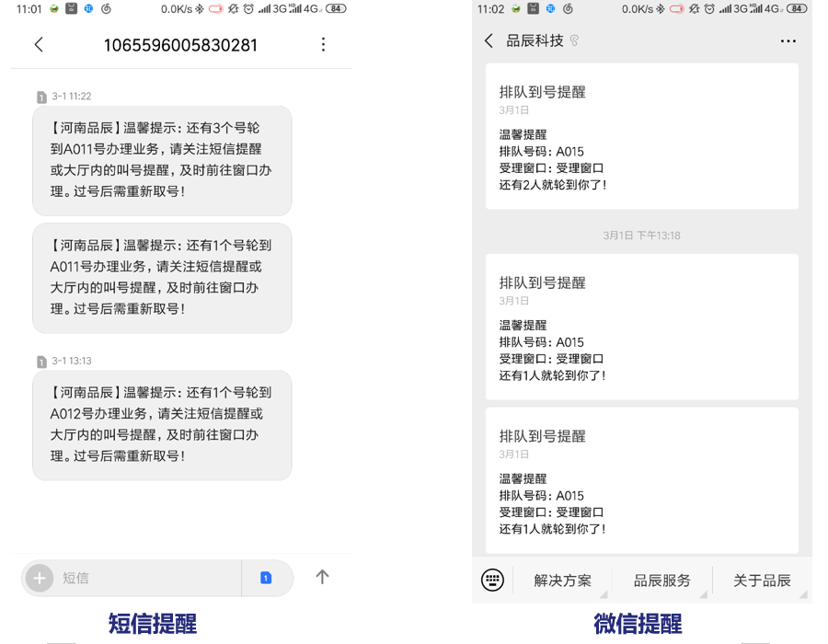The width and height of the screenshot is (828, 644).
Task: Open SMS message 还有1个号轮到 A011号办理业务
Action: coord(162,278)
